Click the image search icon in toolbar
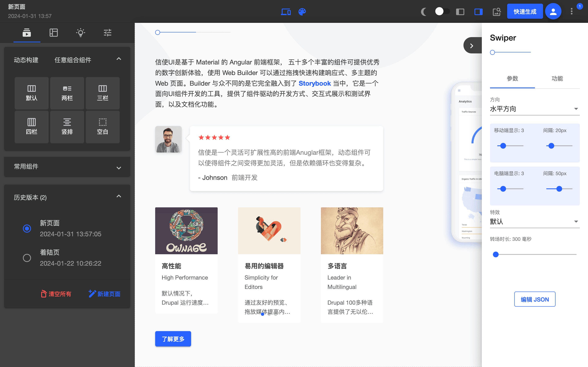588x367 pixels. 497,11
